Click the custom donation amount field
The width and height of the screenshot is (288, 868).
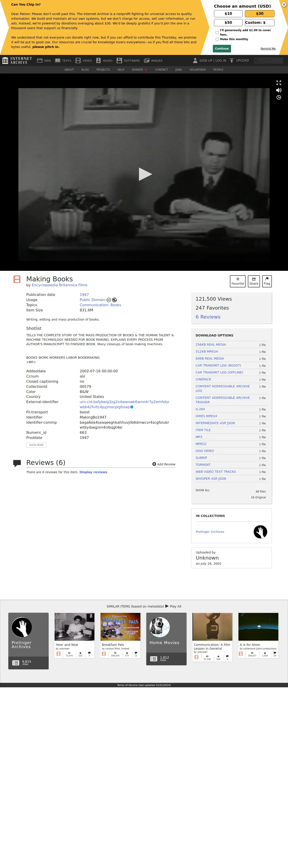pos(270,23)
